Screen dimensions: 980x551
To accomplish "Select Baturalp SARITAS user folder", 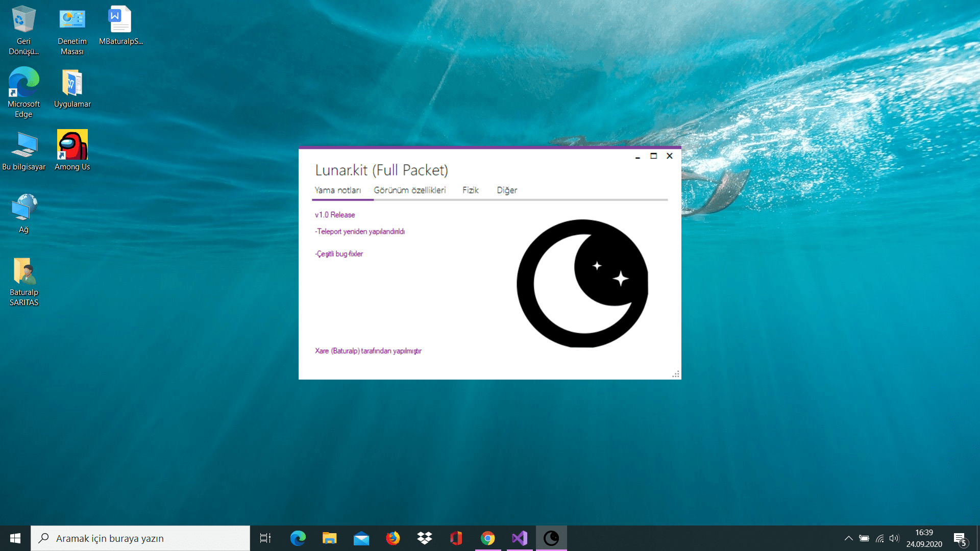I will [23, 282].
